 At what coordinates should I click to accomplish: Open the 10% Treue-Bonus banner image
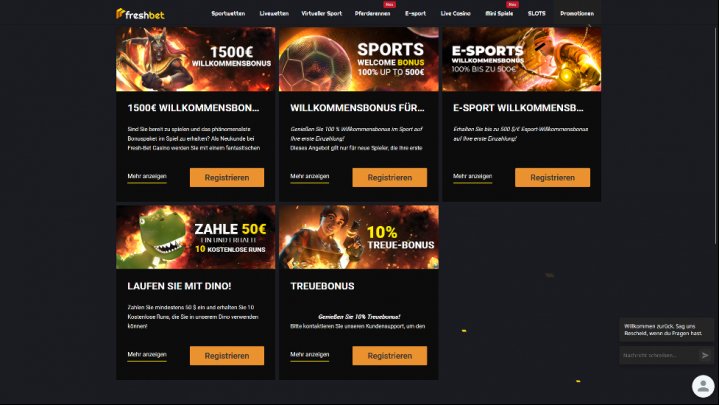359,237
